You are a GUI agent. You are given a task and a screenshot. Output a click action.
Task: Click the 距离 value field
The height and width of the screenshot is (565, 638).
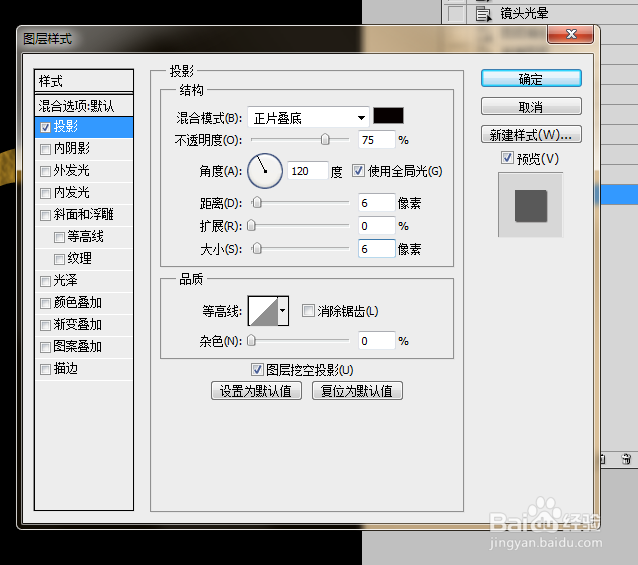pyautogui.click(x=376, y=203)
